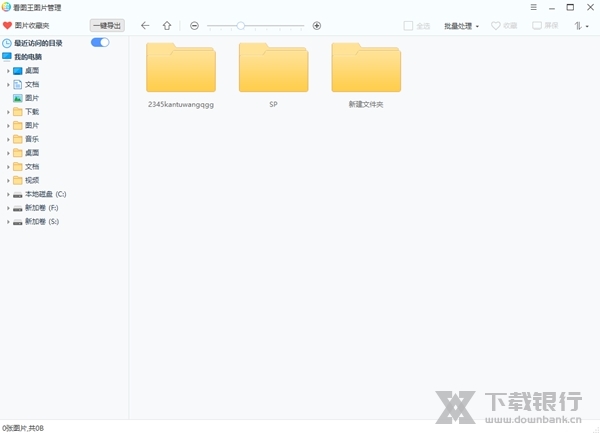Select 本地磁盘 (C:) drive
Image resolution: width=600 pixels, height=433 pixels.
pos(40,194)
